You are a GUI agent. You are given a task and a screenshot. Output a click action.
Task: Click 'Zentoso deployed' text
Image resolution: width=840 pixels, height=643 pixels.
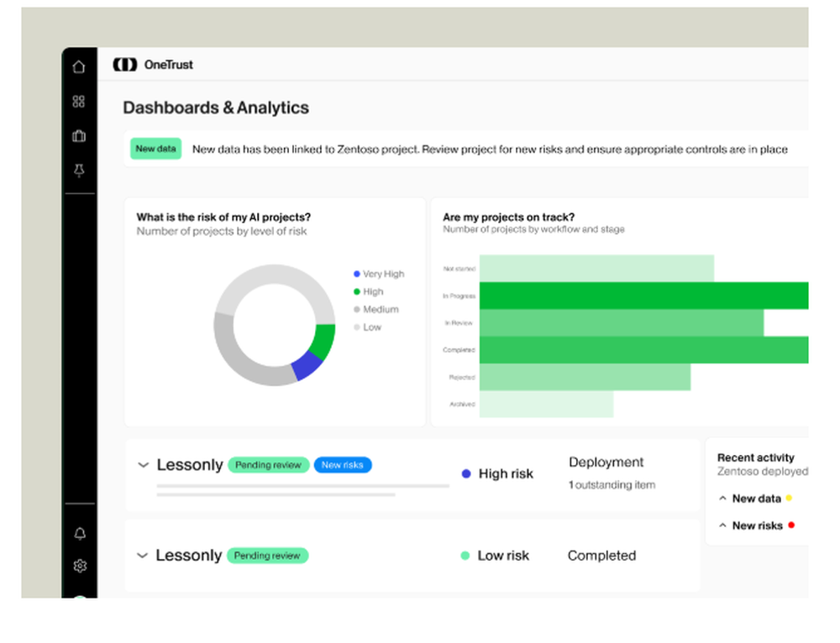pyautogui.click(x=763, y=472)
